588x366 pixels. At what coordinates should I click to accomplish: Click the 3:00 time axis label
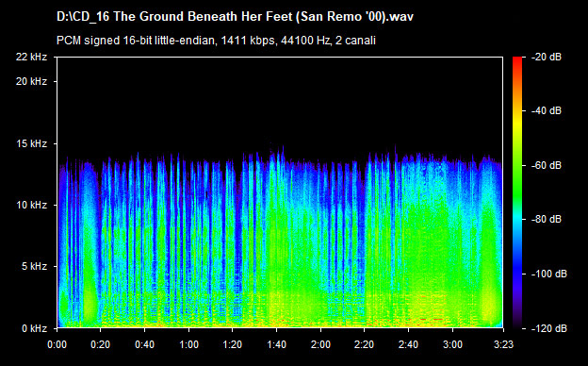click(452, 344)
